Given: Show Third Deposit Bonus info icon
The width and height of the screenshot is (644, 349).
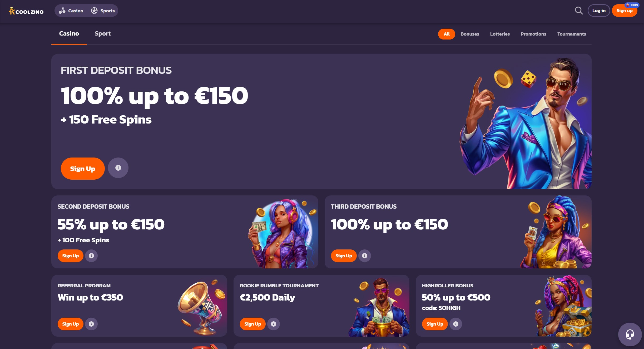Looking at the screenshot, I should pos(365,256).
